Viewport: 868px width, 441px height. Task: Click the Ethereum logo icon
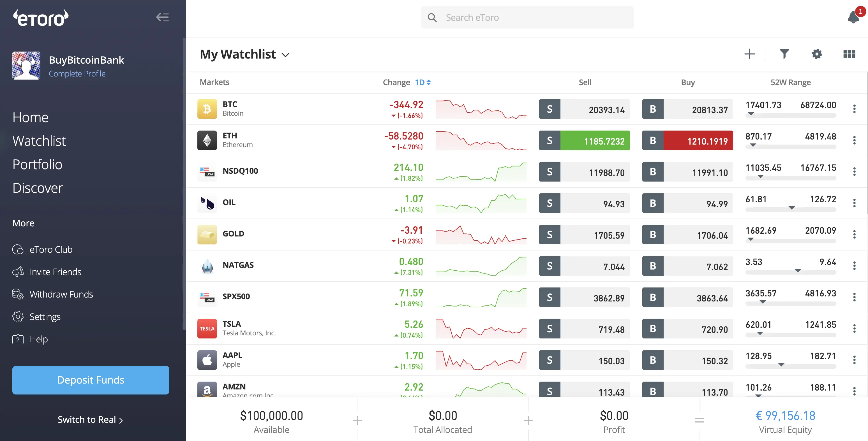tap(207, 140)
